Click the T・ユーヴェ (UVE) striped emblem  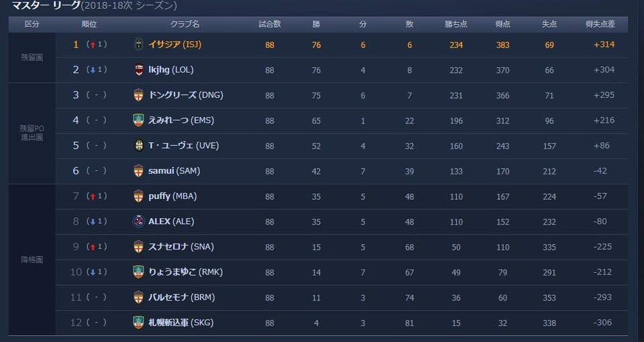[x=139, y=146]
